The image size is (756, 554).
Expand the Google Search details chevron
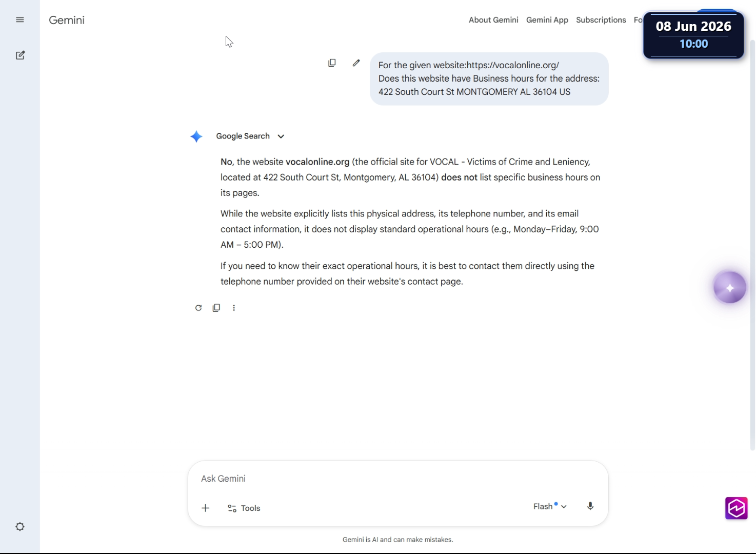tap(281, 136)
